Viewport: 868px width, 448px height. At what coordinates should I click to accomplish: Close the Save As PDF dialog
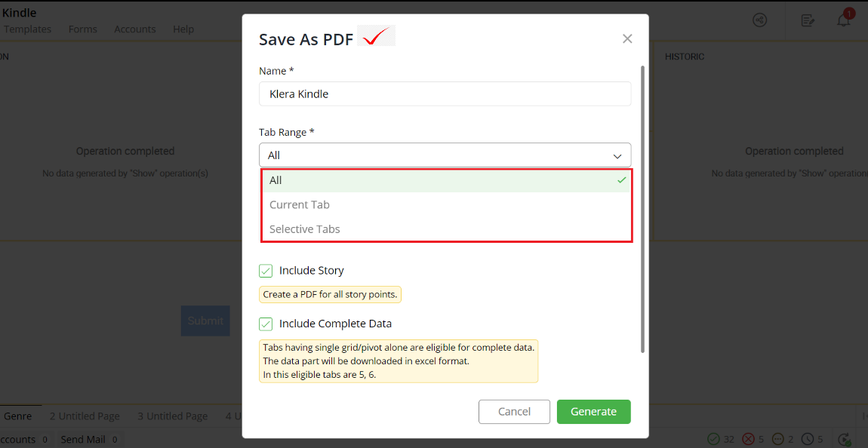pyautogui.click(x=627, y=38)
